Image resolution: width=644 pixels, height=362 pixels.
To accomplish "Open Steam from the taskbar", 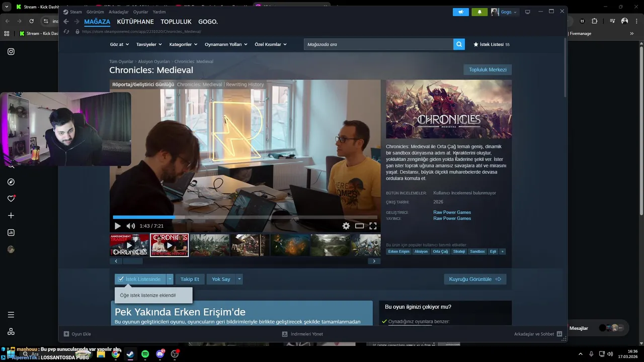I will (x=130, y=354).
